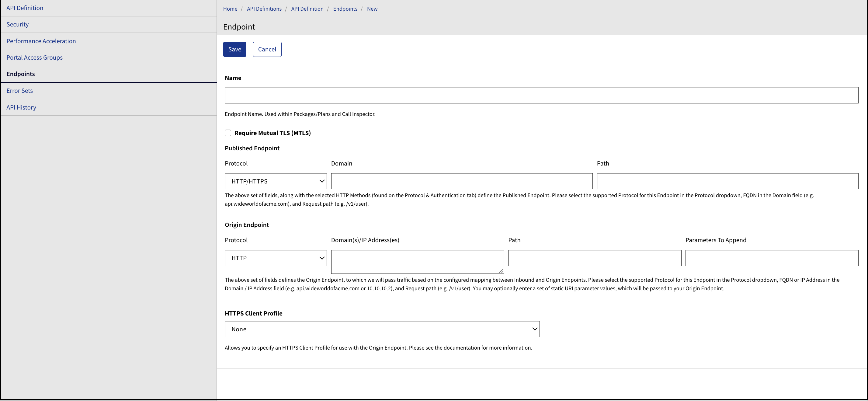Cancel endpoint creation
This screenshot has height=401, width=868.
tap(267, 49)
